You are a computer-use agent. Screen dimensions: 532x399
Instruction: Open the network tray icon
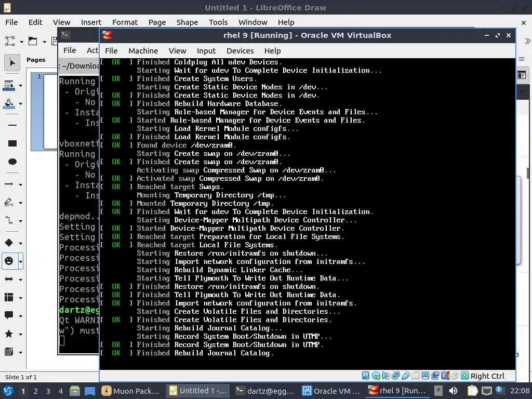(486, 391)
